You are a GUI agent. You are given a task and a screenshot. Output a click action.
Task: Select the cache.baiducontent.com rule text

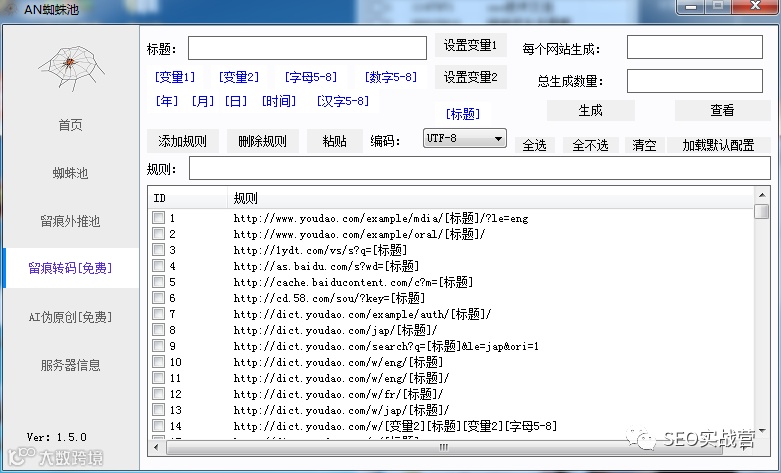point(353,282)
